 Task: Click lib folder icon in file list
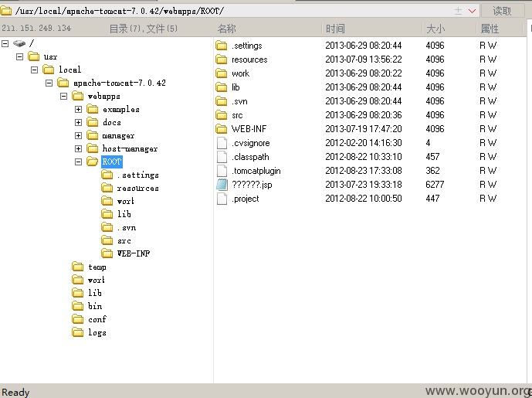pyautogui.click(x=221, y=87)
